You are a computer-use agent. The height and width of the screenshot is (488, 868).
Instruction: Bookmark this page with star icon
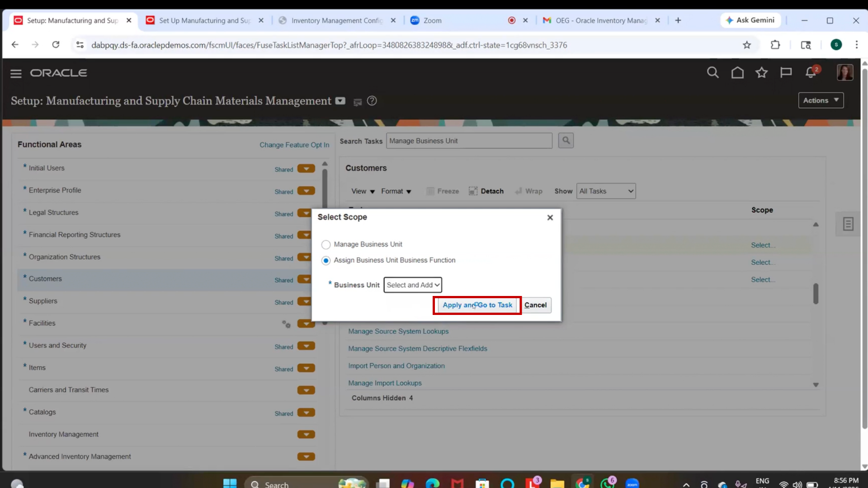click(x=747, y=45)
